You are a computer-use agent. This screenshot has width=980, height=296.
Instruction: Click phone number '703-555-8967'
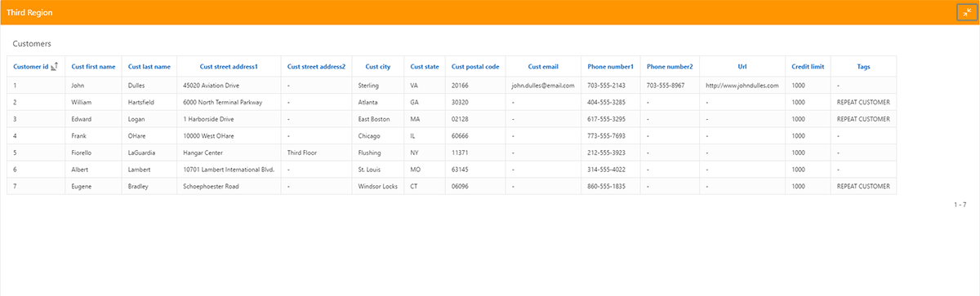(x=666, y=85)
